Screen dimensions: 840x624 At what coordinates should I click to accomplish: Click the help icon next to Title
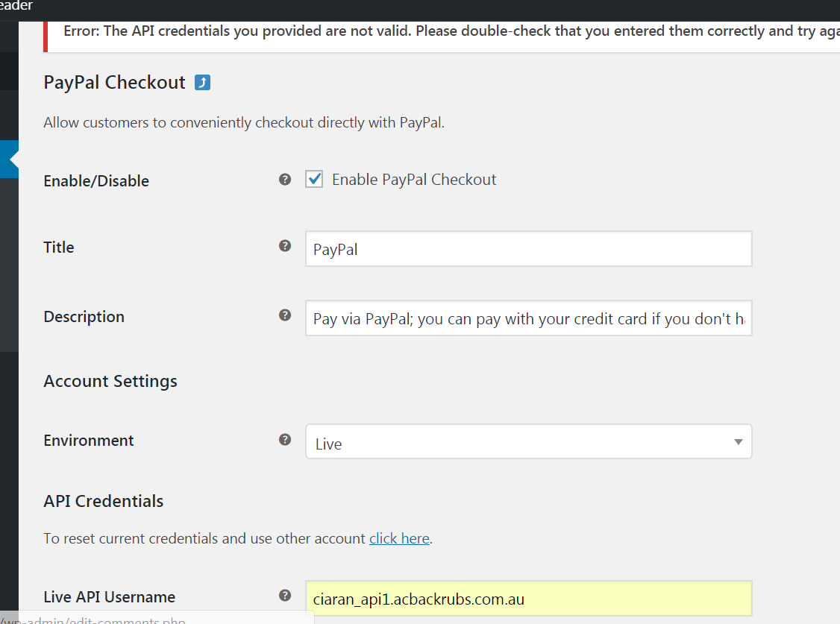coord(285,246)
